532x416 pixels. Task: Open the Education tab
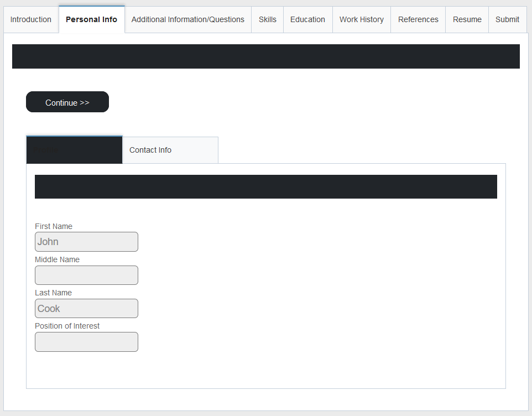[307, 20]
